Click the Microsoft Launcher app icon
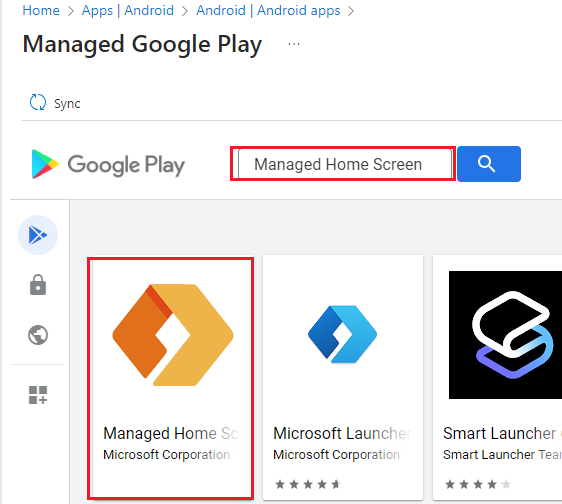The image size is (562, 504). point(343,334)
